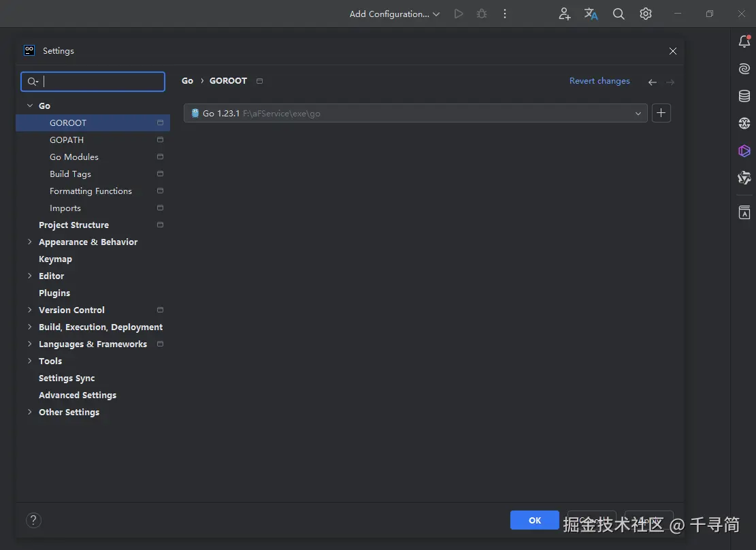Expand Version Control settings node
756x550 pixels.
pyautogui.click(x=30, y=310)
